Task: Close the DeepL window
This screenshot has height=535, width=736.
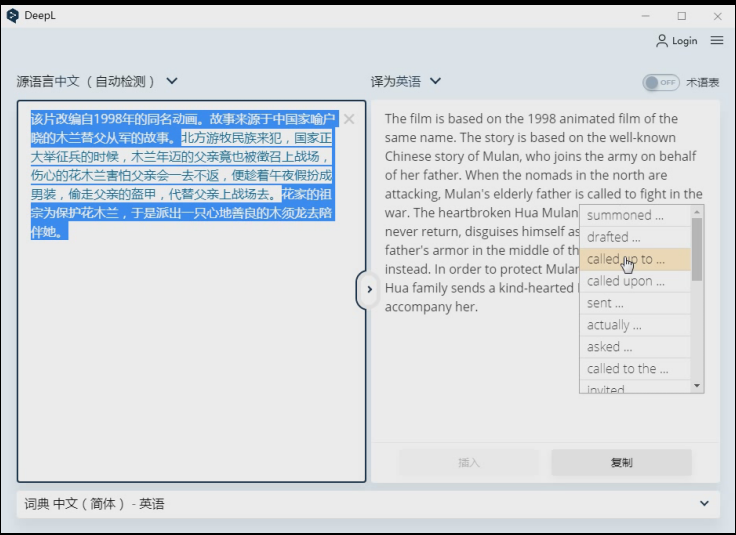Action: coord(718,16)
